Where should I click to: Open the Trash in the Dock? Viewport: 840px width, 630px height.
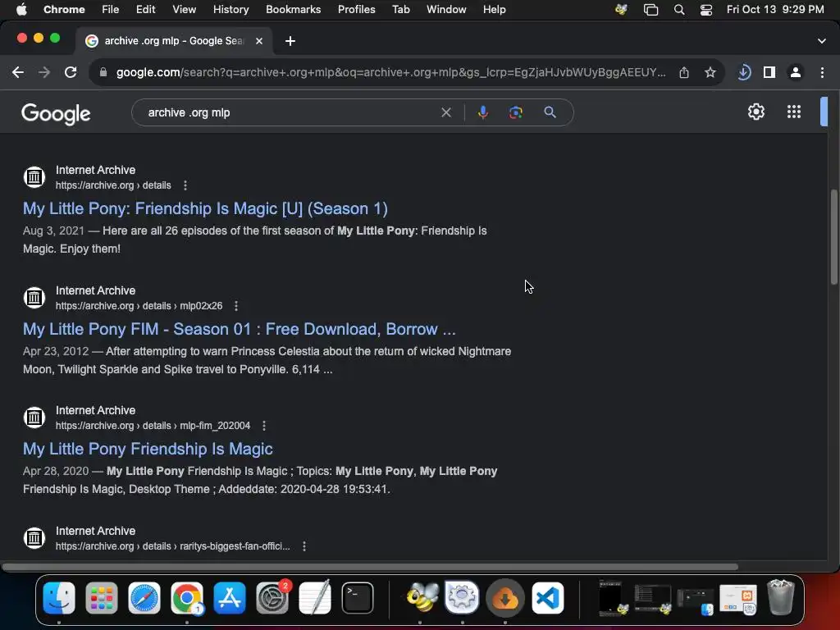click(781, 598)
